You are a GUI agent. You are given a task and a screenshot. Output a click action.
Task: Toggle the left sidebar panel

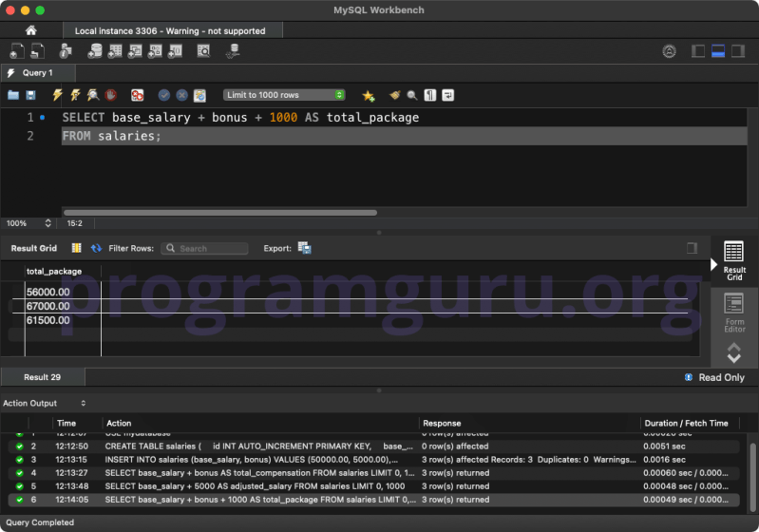point(698,51)
